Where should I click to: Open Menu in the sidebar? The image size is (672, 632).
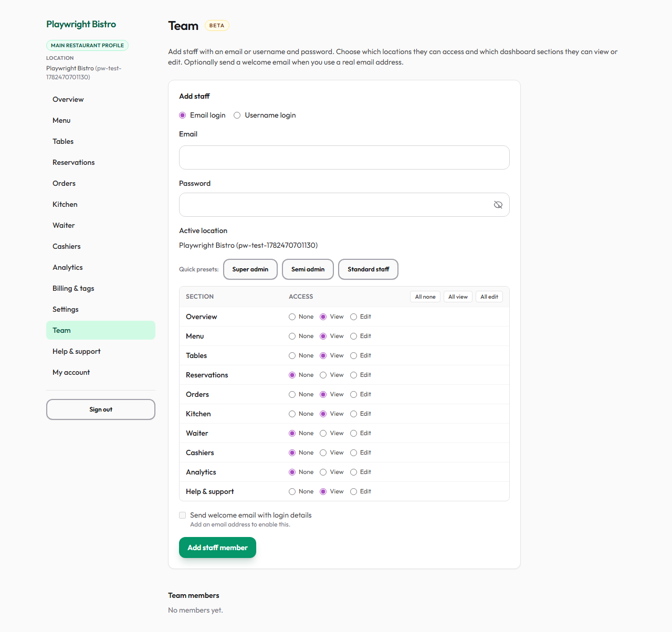(101, 120)
